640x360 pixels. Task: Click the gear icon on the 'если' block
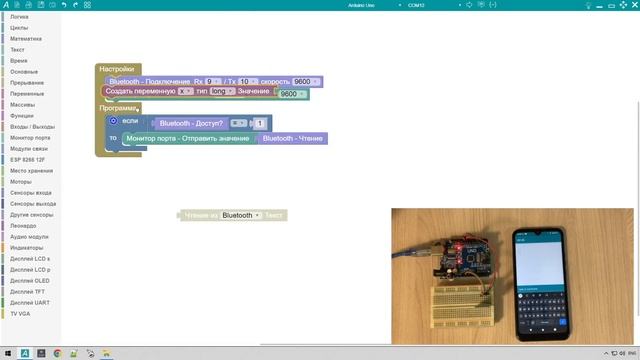[113, 121]
